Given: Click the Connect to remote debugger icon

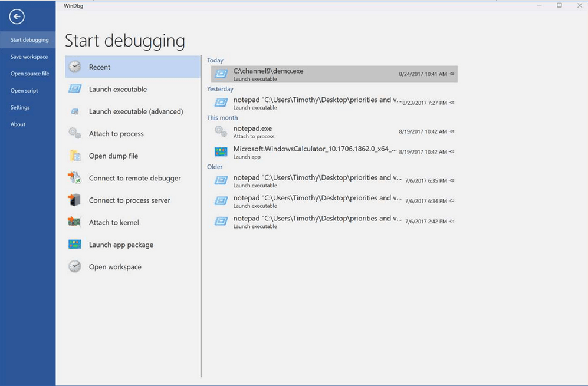Looking at the screenshot, I should pos(75,178).
